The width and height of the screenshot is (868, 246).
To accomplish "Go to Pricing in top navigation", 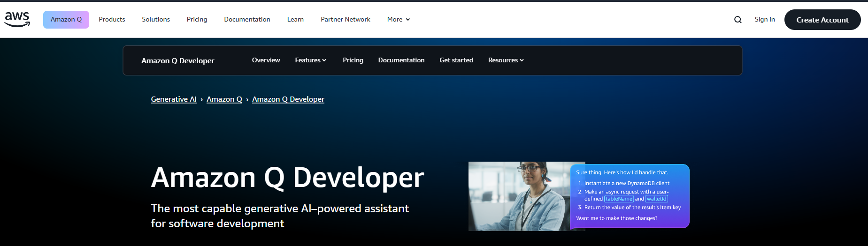I will [197, 19].
